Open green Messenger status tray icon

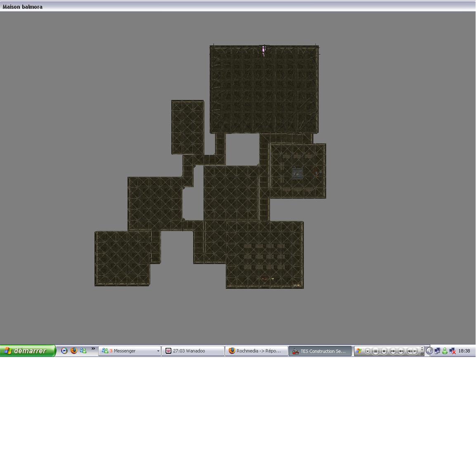445,351
